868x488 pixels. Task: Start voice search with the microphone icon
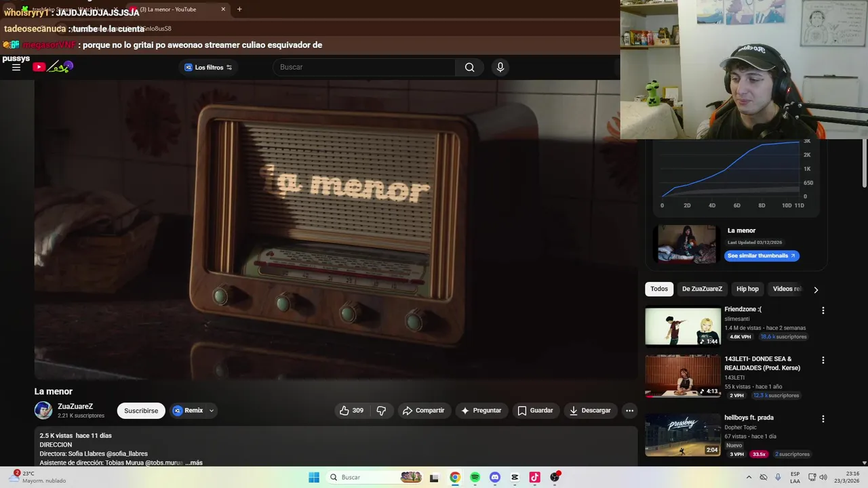500,67
